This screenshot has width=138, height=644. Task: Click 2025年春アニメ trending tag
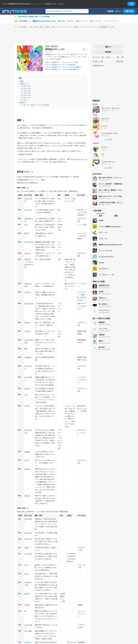click(25, 21)
